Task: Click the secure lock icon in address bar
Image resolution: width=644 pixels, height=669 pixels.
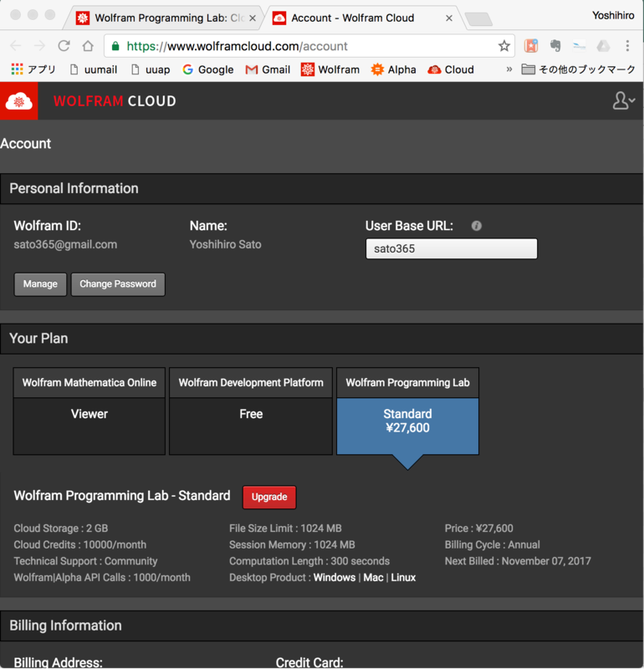Action: (115, 46)
